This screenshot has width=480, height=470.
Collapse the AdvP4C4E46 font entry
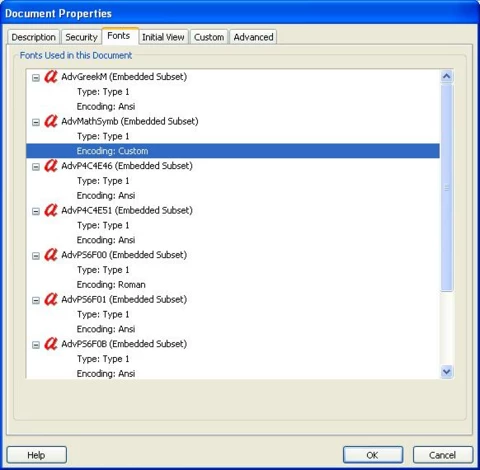click(36, 167)
